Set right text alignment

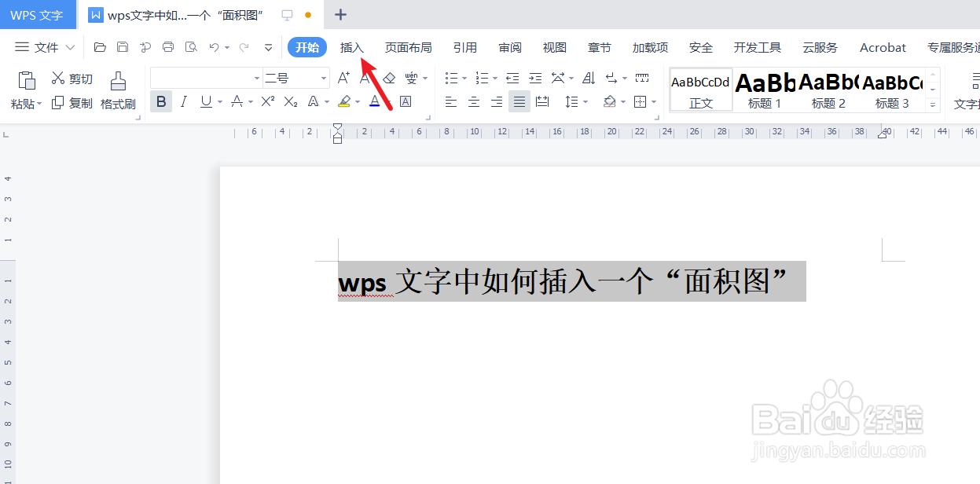coord(497,101)
